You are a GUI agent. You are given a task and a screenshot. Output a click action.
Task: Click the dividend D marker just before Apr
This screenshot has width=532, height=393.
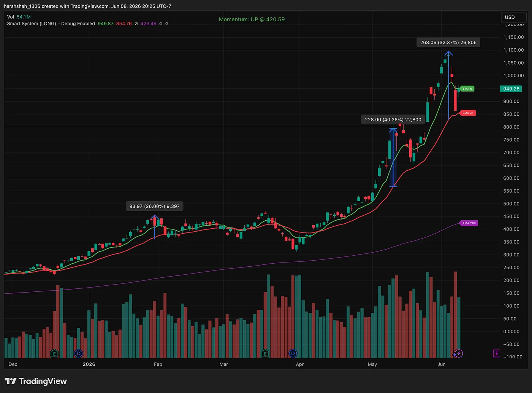[x=293, y=353]
